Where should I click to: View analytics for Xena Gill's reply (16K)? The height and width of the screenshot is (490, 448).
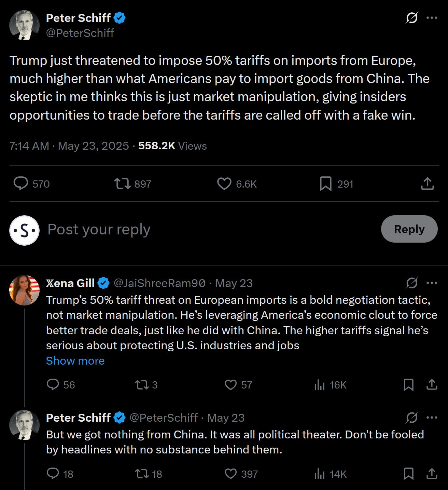(x=320, y=385)
